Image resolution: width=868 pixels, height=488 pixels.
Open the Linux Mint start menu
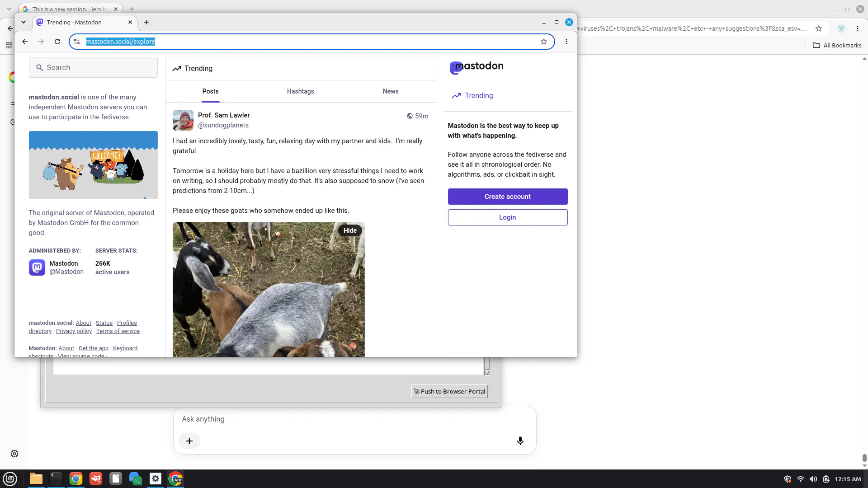(x=10, y=479)
